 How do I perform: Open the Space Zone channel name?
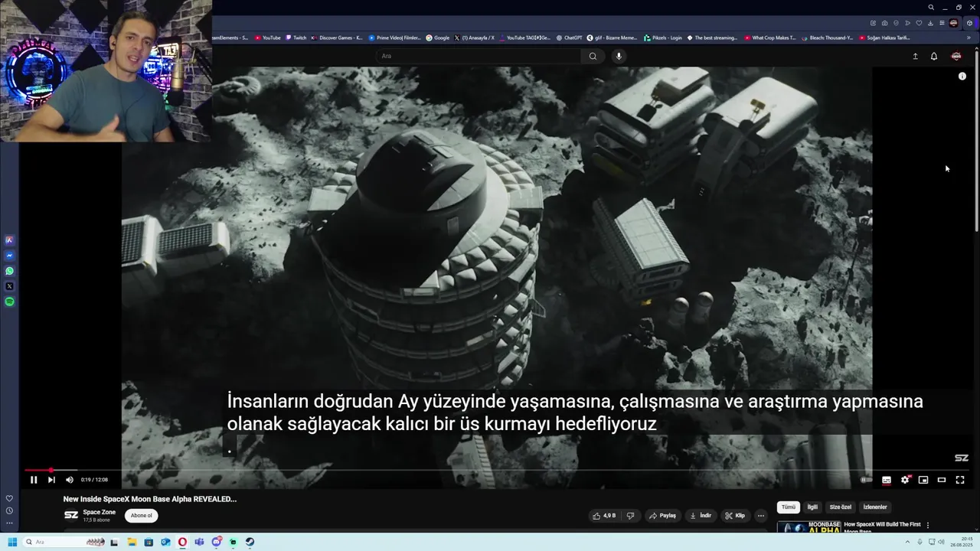[x=100, y=512]
